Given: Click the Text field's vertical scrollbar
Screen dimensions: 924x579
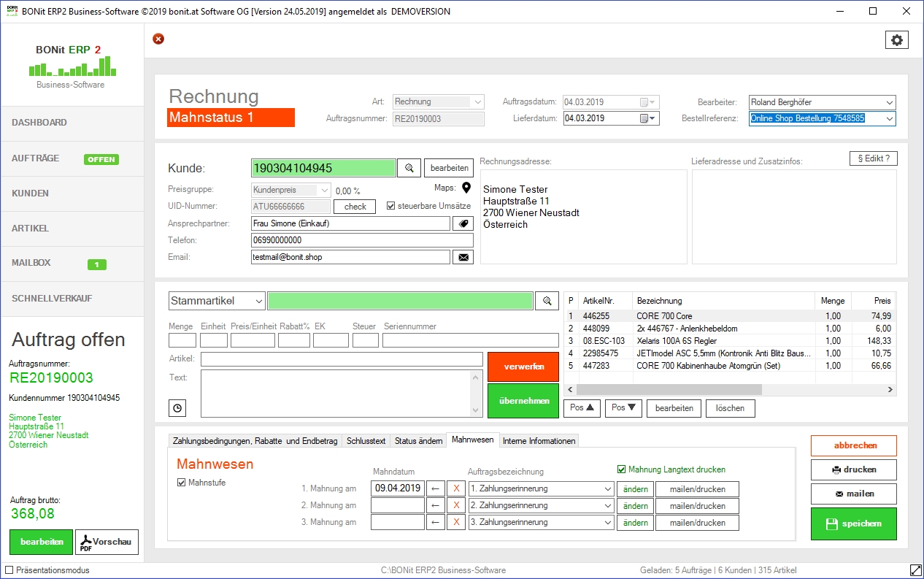Looking at the screenshot, I should click(x=477, y=394).
